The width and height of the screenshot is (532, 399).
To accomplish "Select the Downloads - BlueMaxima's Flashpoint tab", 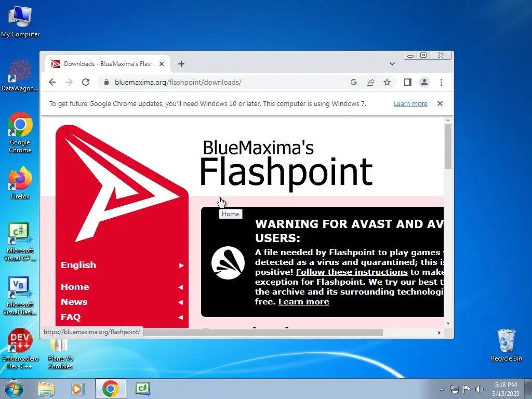I will click(x=107, y=64).
